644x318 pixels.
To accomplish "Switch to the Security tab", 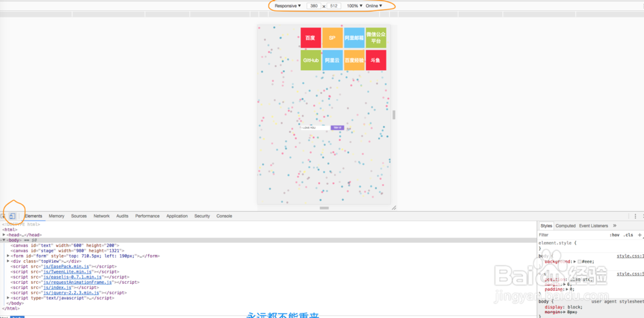I will click(x=202, y=216).
